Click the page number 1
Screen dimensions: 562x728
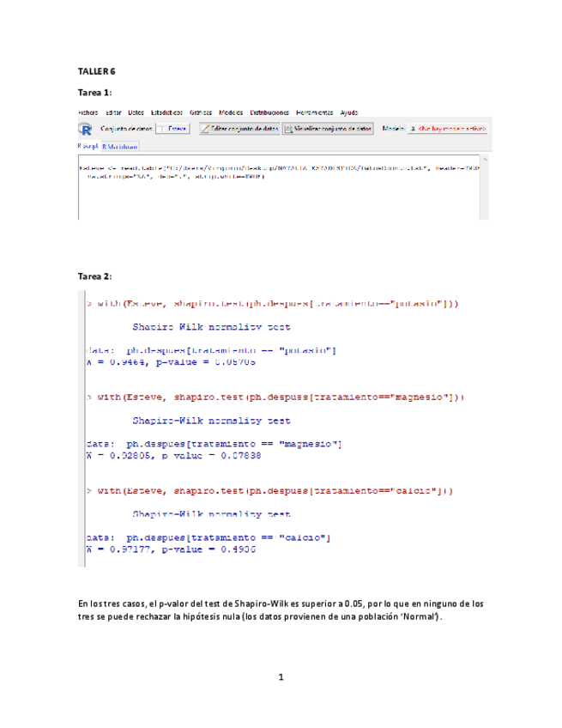(x=281, y=677)
